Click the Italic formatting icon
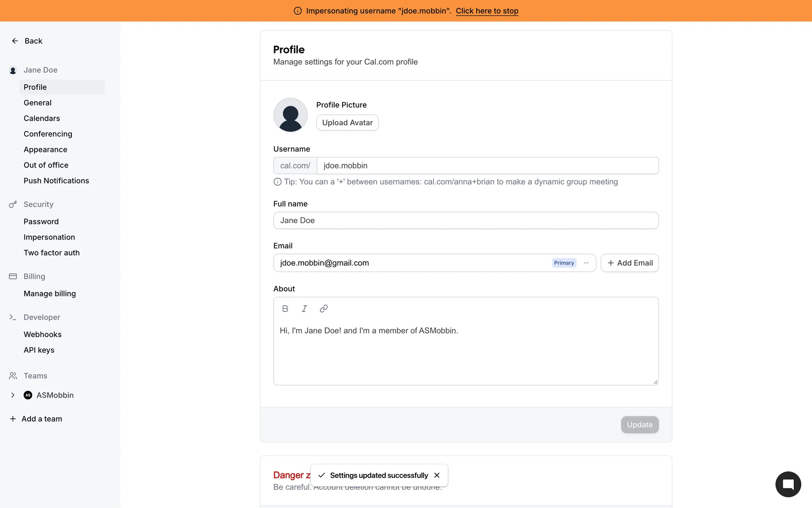The width and height of the screenshot is (812, 508). (304, 309)
